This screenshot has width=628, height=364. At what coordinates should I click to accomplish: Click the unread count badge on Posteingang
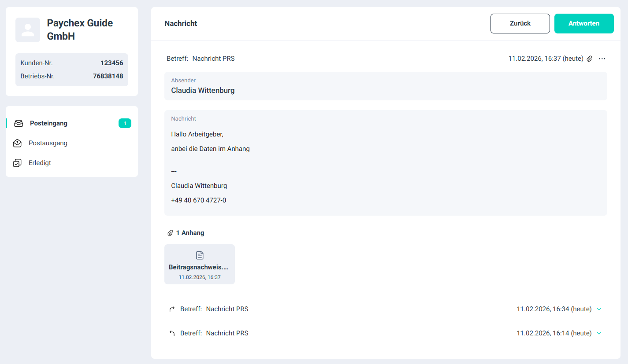point(125,123)
